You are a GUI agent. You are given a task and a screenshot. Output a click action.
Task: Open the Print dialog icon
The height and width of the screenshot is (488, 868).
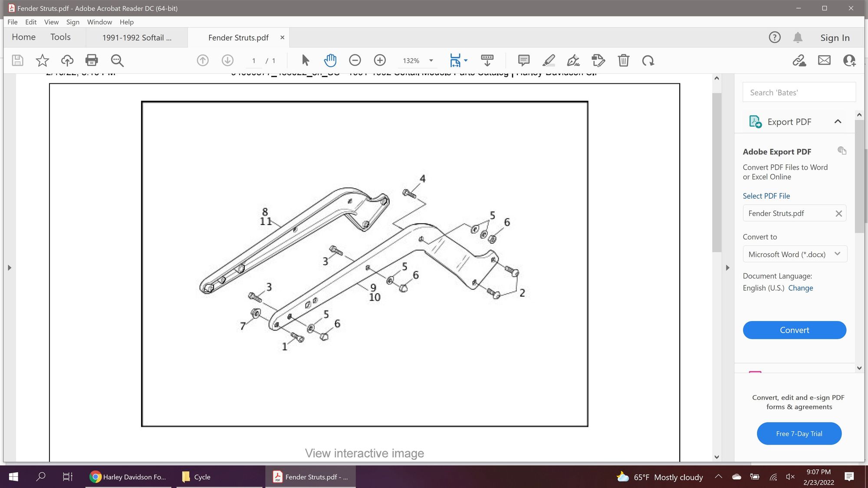click(x=92, y=60)
